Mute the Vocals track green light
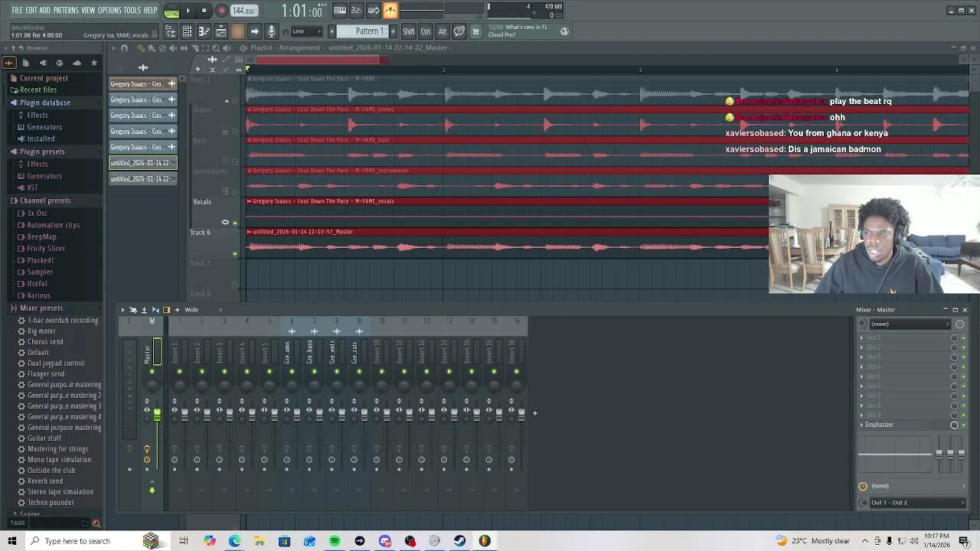This screenshot has height=551, width=980. pos(235,223)
